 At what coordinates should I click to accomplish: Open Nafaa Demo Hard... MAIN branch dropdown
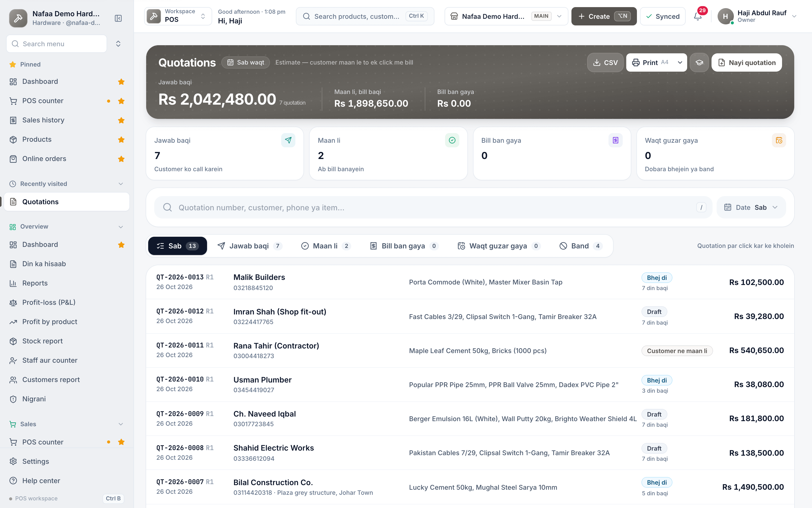506,16
